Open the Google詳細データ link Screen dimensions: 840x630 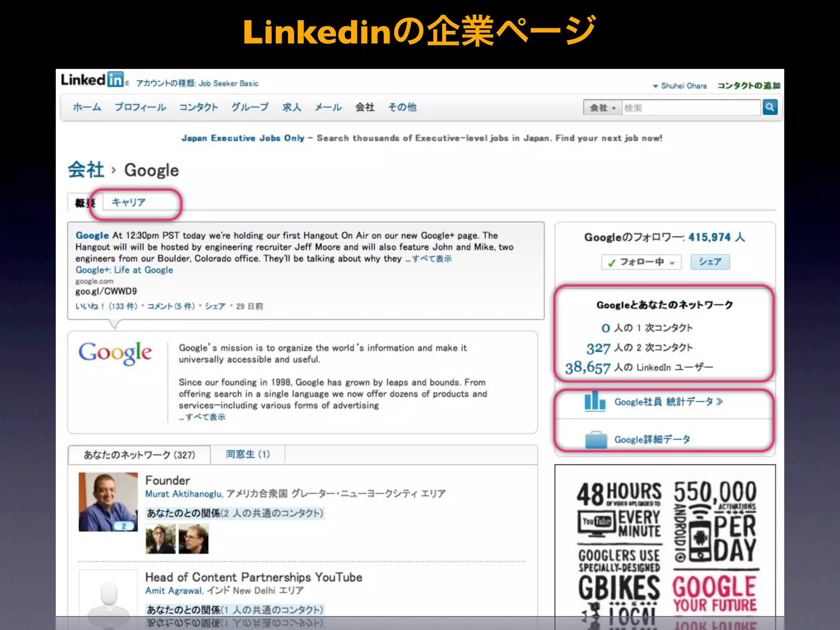coord(652,440)
